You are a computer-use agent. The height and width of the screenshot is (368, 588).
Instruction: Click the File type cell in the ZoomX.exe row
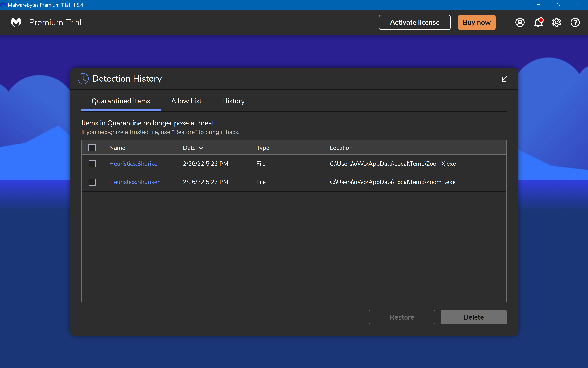(261, 164)
